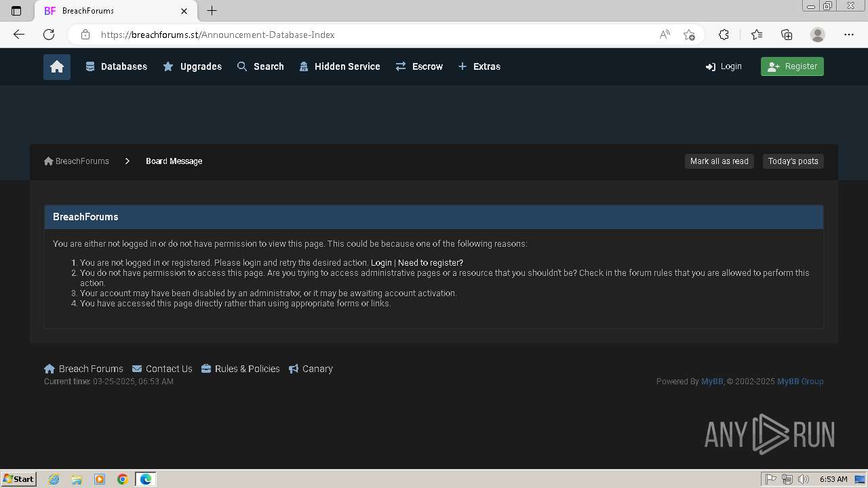Click the taskbar clock 6:53 AM
Image resolution: width=868 pixels, height=488 pixels.
click(833, 479)
